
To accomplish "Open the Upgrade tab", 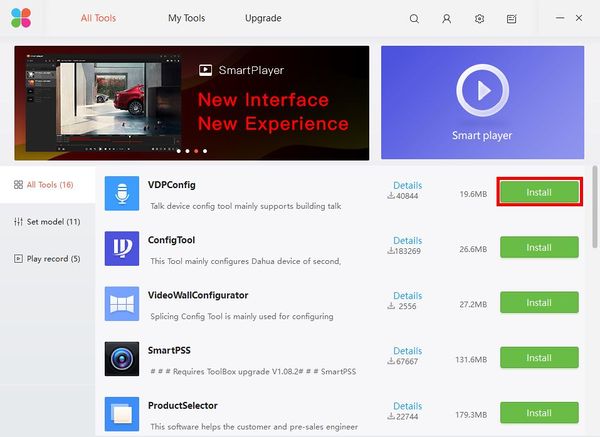I will pyautogui.click(x=263, y=18).
